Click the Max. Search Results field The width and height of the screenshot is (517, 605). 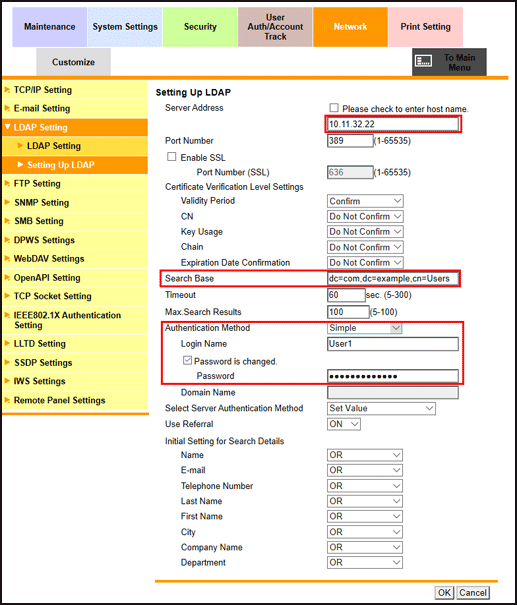click(348, 312)
